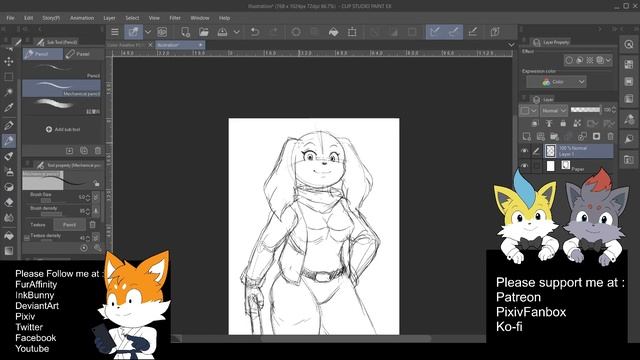
Task: Click the Undo arrow in command bar
Action: point(255,32)
